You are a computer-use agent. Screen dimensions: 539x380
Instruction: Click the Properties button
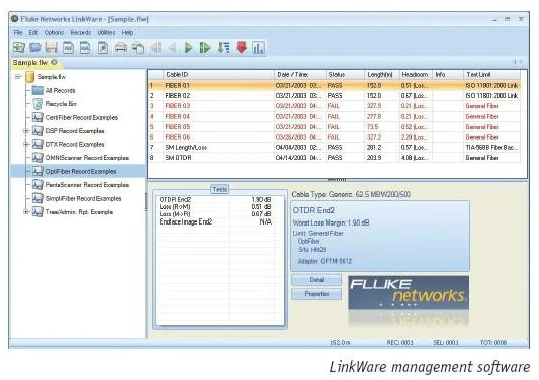317,294
